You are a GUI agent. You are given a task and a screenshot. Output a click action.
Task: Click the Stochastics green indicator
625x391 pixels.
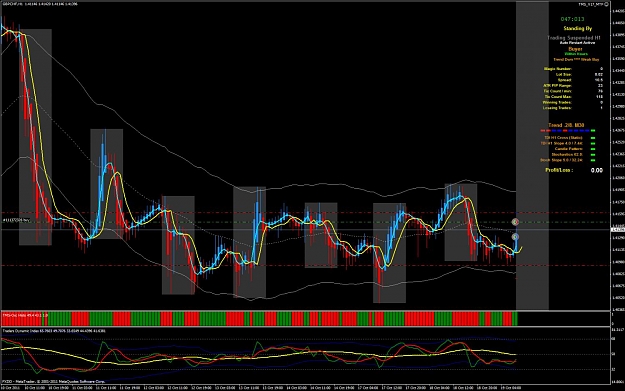click(x=593, y=155)
